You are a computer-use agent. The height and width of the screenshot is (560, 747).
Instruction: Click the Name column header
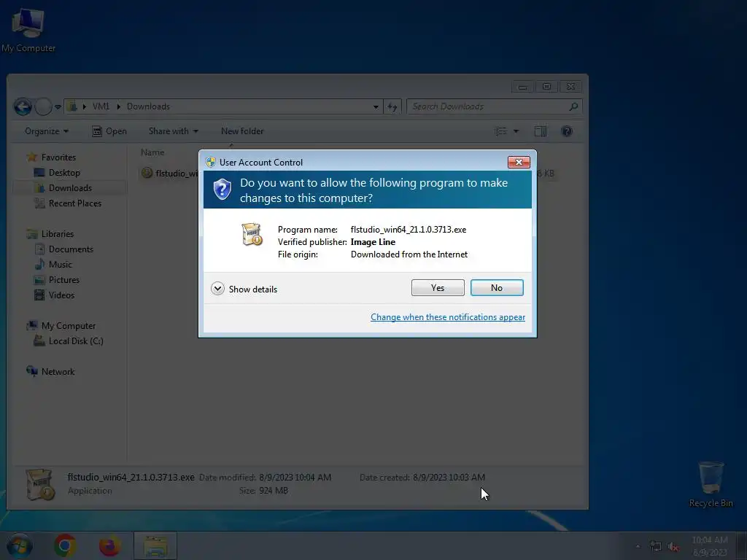click(x=152, y=152)
